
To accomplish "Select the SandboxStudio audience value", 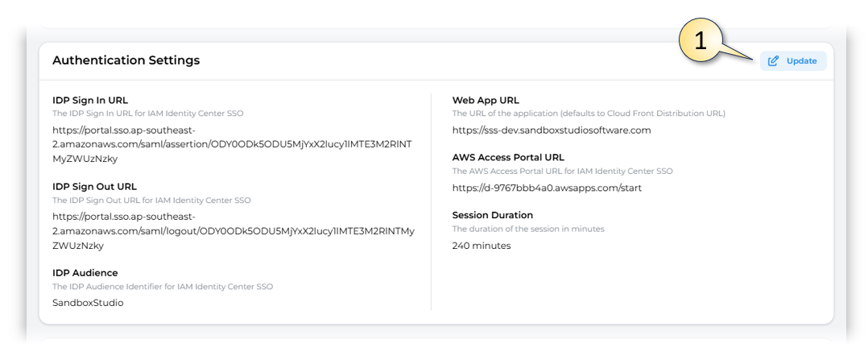I will (x=89, y=303).
